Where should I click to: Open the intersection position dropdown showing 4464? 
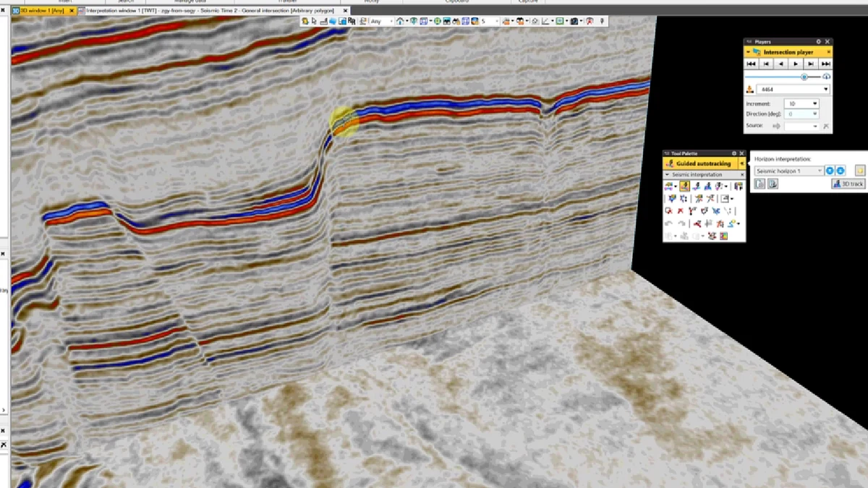click(x=825, y=90)
